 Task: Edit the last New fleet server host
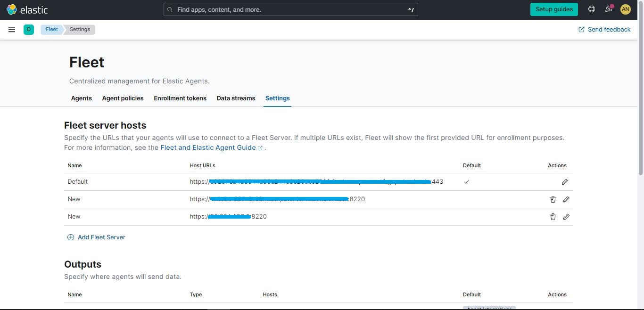(x=566, y=217)
